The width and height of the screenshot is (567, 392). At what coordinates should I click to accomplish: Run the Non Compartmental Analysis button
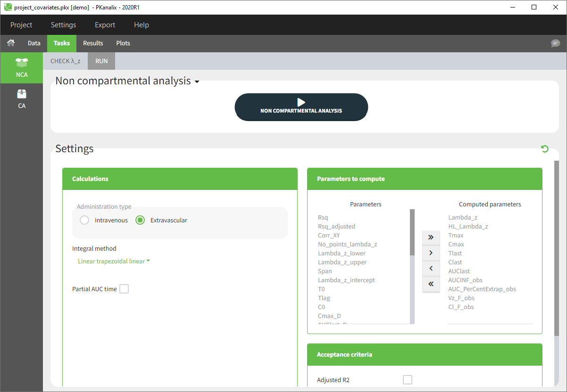click(301, 106)
